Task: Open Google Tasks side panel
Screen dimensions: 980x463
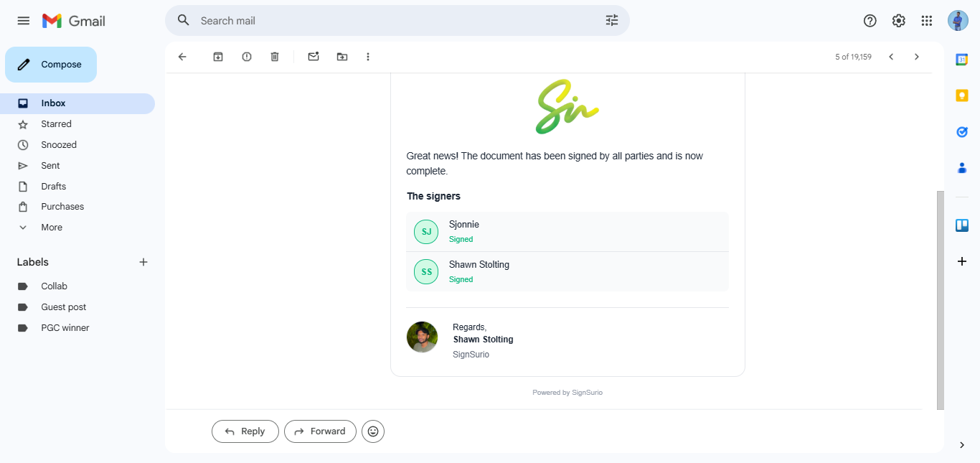Action: [962, 132]
